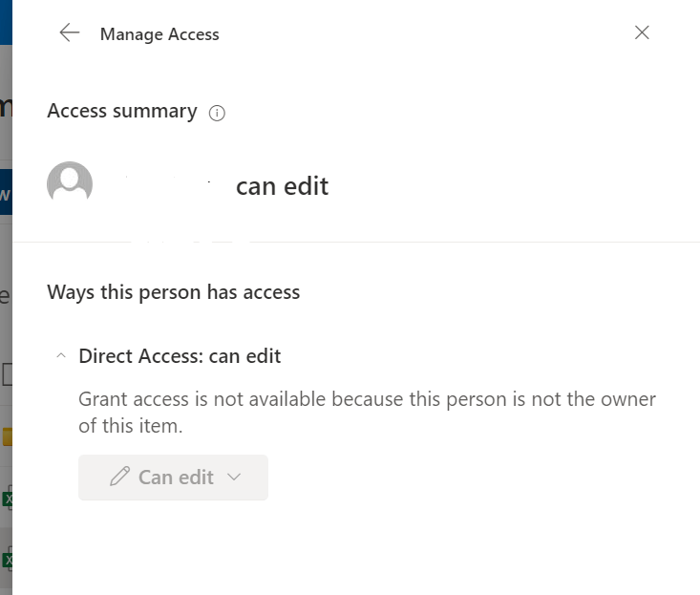Toggle the partially hidden checkbox at left edge
Screen dimensions: 700x595
point(6,374)
